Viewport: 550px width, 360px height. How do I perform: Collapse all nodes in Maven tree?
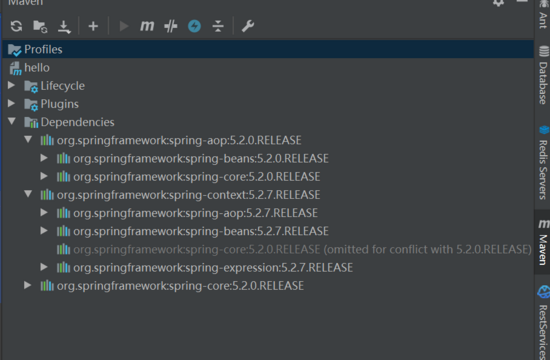pyautogui.click(x=218, y=26)
